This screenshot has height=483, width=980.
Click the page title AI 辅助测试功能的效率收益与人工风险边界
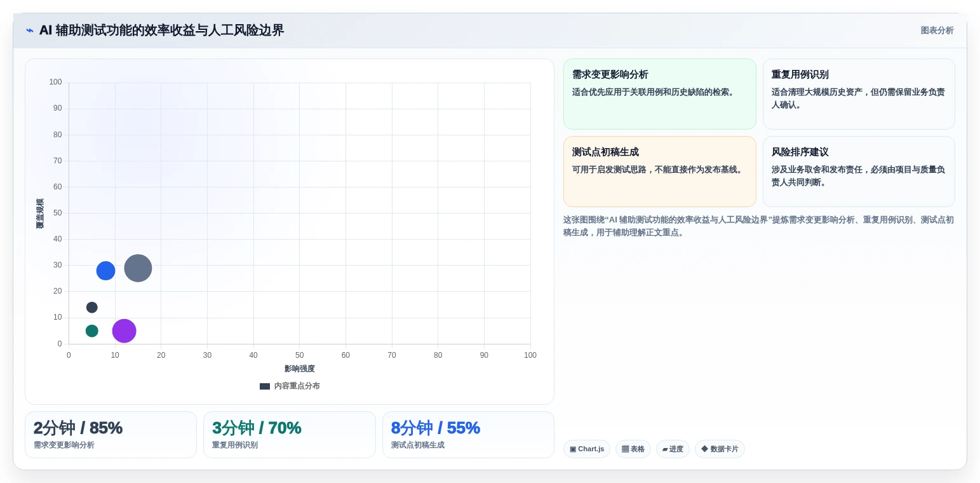(x=161, y=31)
